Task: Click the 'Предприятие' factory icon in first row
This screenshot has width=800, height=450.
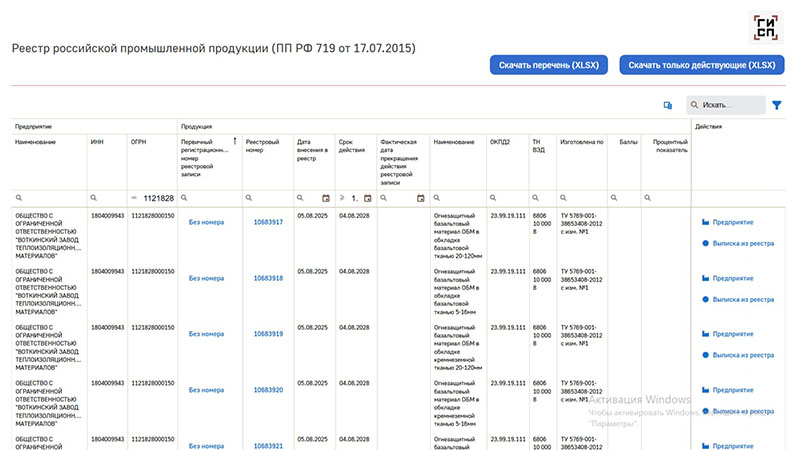Action: click(x=705, y=222)
